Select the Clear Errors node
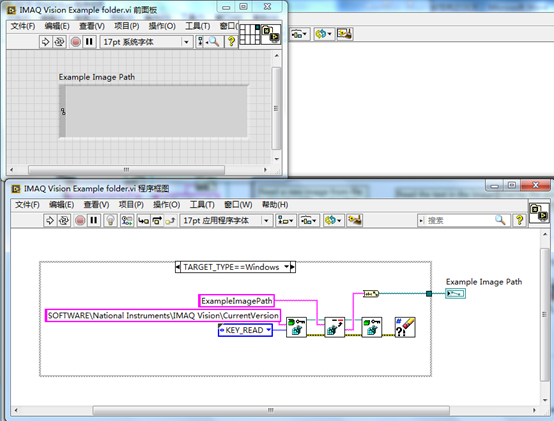554x421 pixels. point(405,327)
